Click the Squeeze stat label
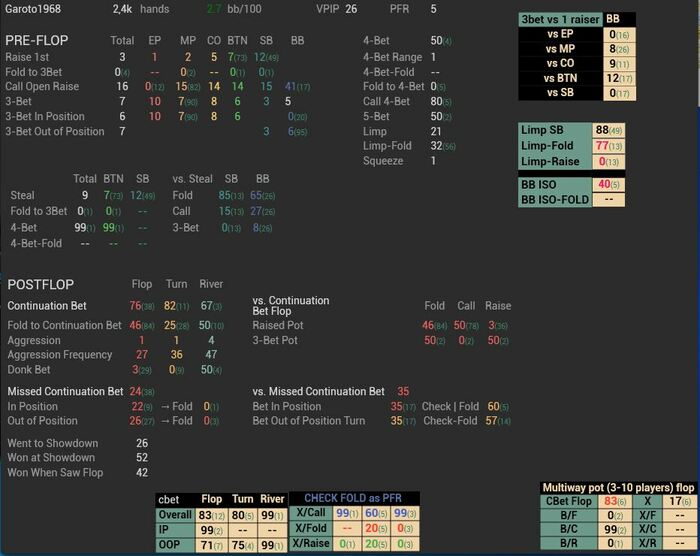Image resolution: width=700 pixels, height=556 pixels. pyautogui.click(x=383, y=161)
